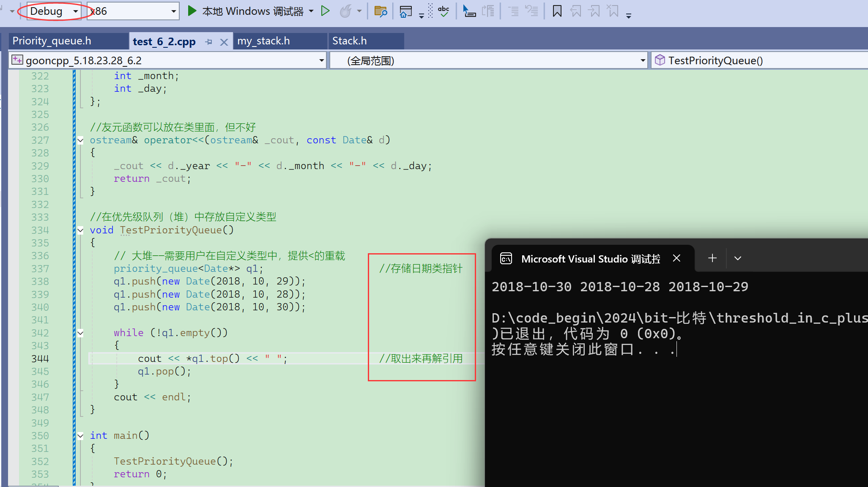Switch to the my_stack.h tab
Screen dimensions: 868x487
[x=263, y=41]
